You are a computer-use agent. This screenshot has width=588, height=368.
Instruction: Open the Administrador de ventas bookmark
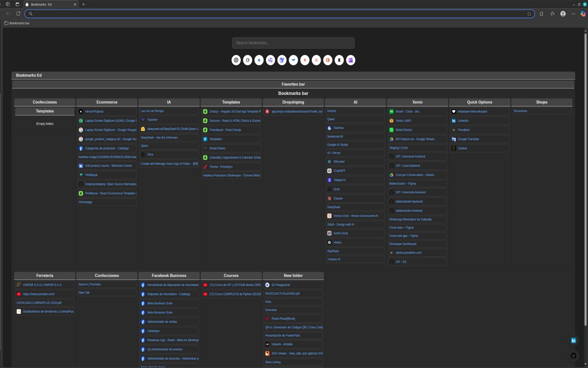pyautogui.click(x=169, y=322)
